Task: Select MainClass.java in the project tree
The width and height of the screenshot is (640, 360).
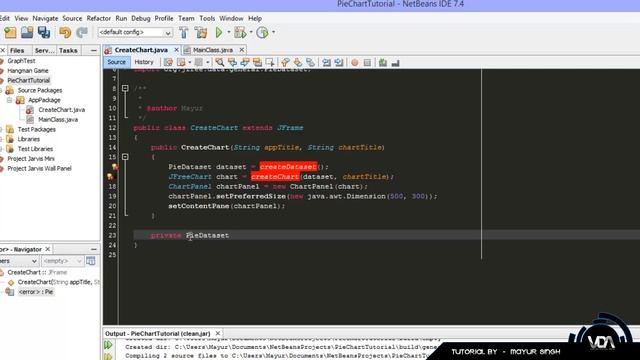Action: pyautogui.click(x=58, y=120)
